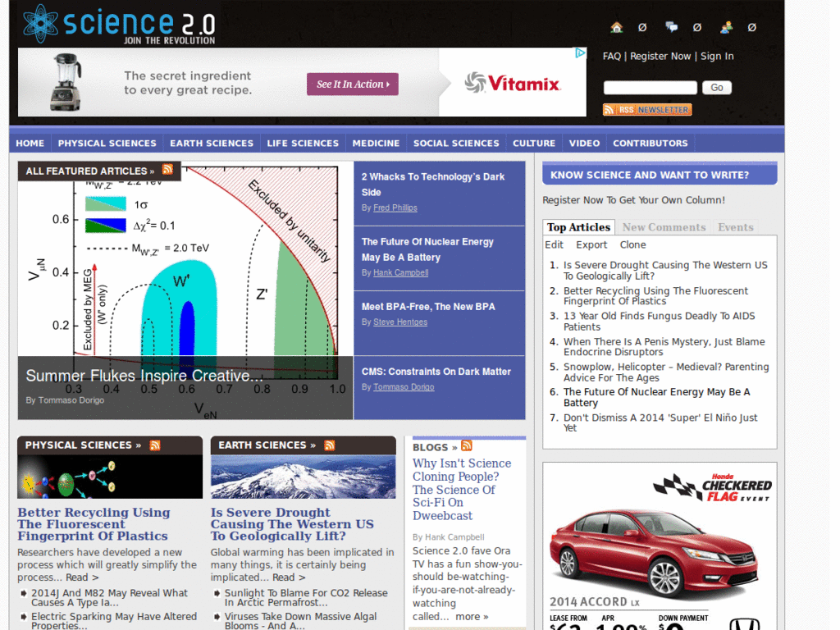This screenshot has height=630, width=840.
Task: Open the RSS feed icon next to All Featured Articles
Action: [167, 171]
